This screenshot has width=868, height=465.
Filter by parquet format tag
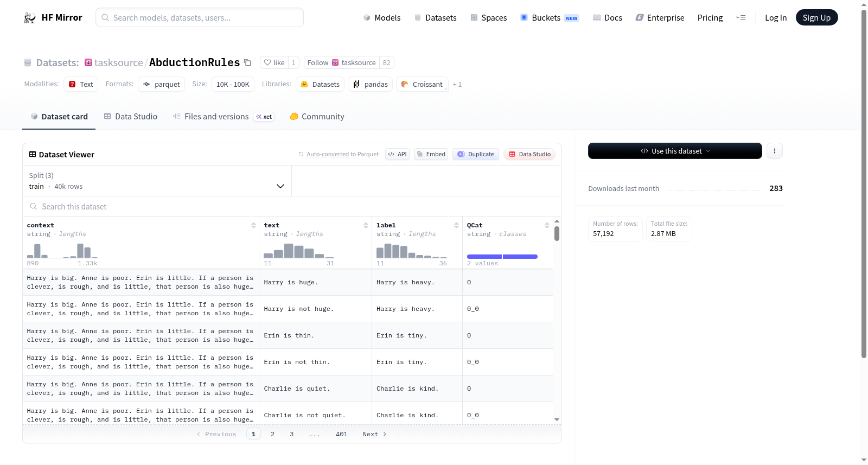click(162, 84)
